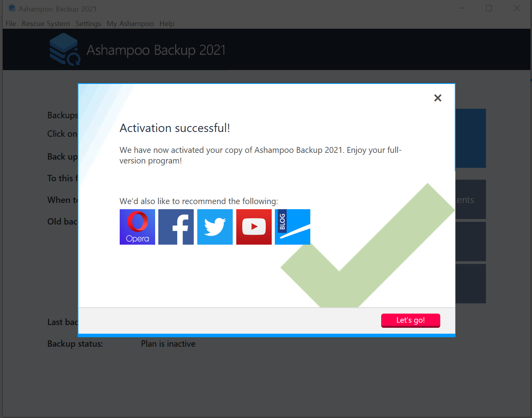The height and width of the screenshot is (418, 532).
Task: Click 'We'd also like to recommend' text
Action: tap(199, 201)
